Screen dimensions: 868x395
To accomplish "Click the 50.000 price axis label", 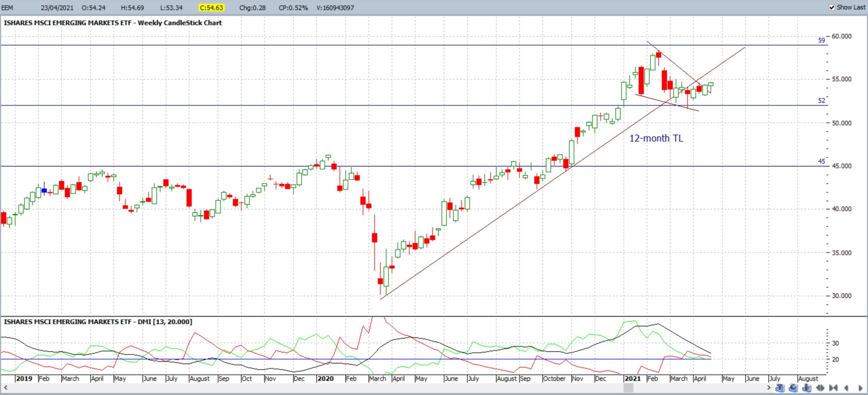I will pos(842,123).
